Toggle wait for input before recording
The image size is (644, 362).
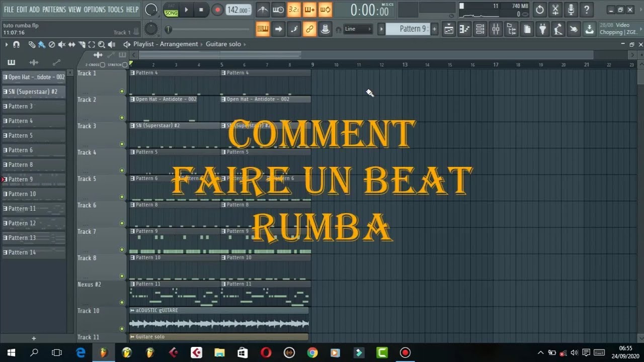coord(278,10)
